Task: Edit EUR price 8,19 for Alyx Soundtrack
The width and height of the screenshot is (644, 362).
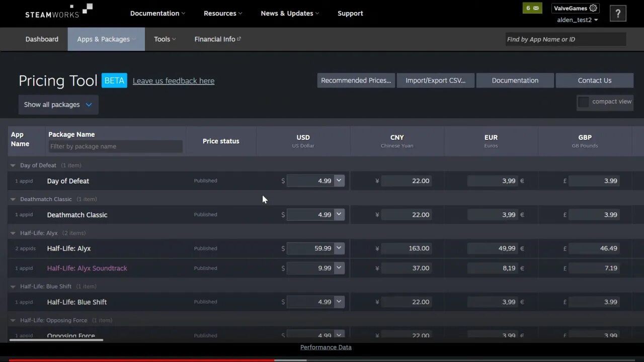Action: 493,268
